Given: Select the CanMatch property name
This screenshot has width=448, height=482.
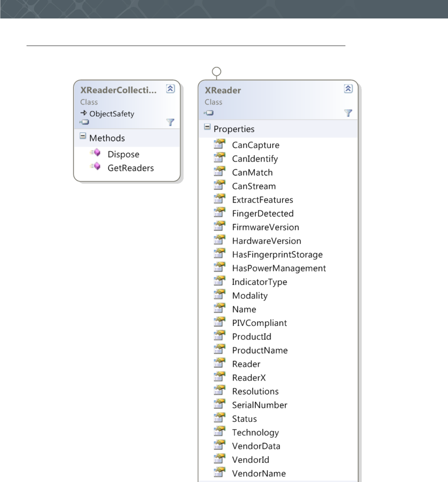Looking at the screenshot, I should tap(252, 173).
